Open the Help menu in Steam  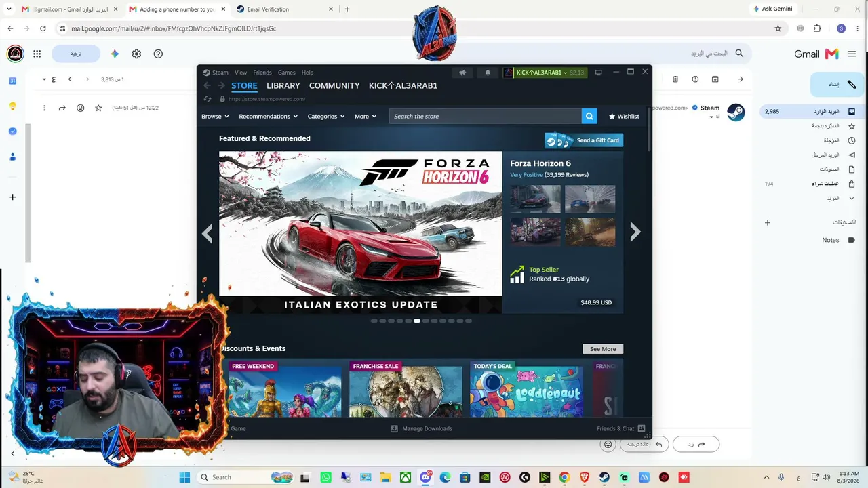(x=307, y=73)
